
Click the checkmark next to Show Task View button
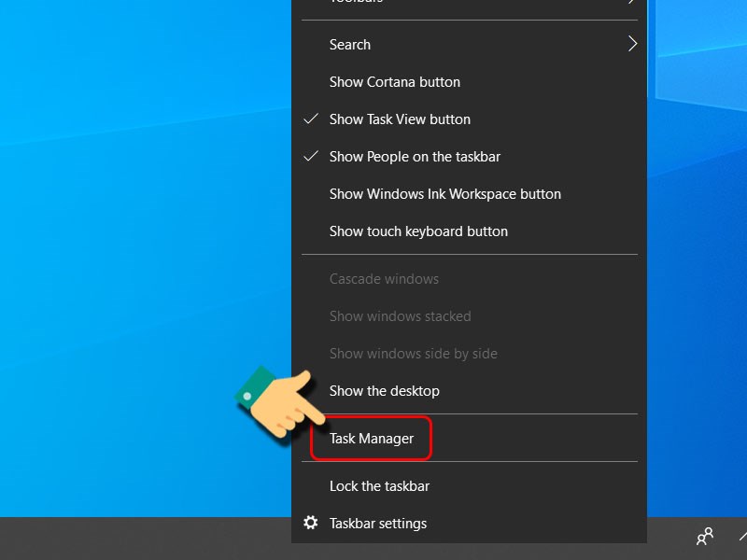(310, 119)
